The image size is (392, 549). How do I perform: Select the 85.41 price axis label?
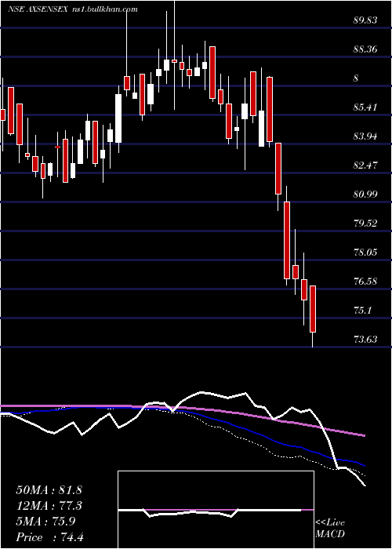pyautogui.click(x=365, y=107)
